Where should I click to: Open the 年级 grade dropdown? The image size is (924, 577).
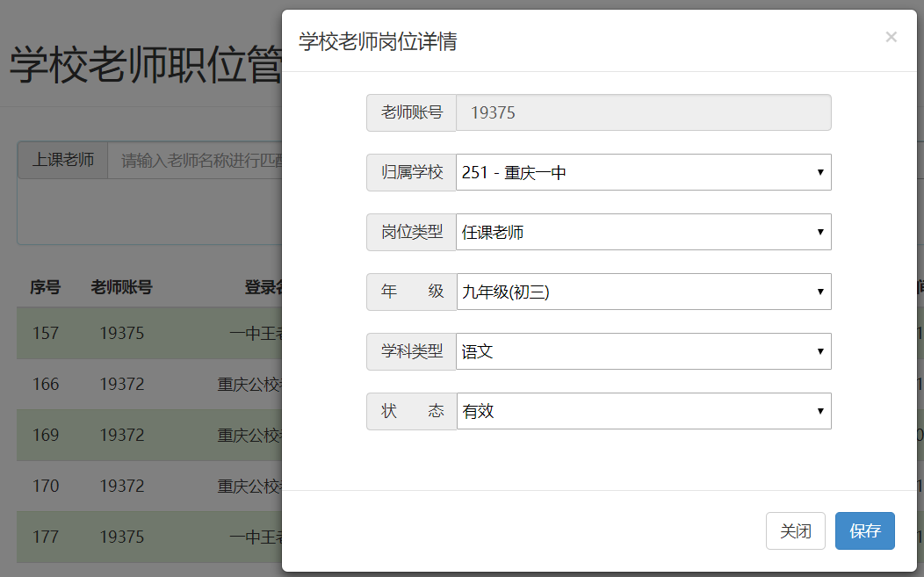click(x=643, y=292)
